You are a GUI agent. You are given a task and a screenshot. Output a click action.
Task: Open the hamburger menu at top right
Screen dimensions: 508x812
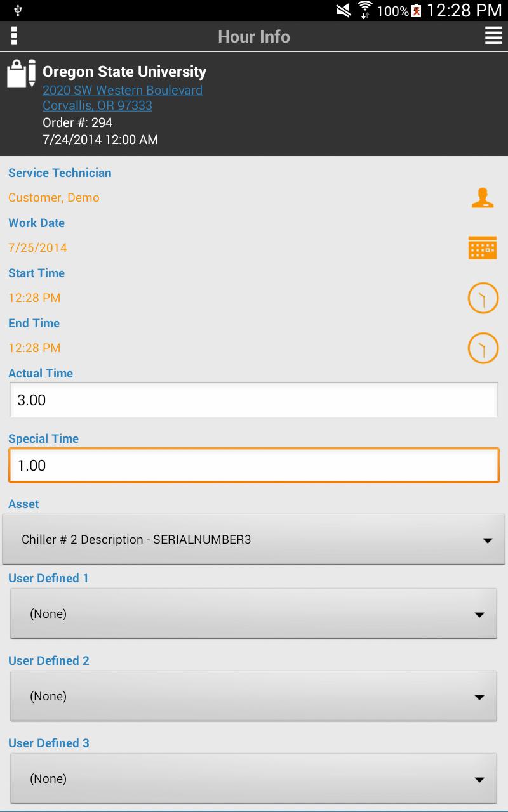493,36
